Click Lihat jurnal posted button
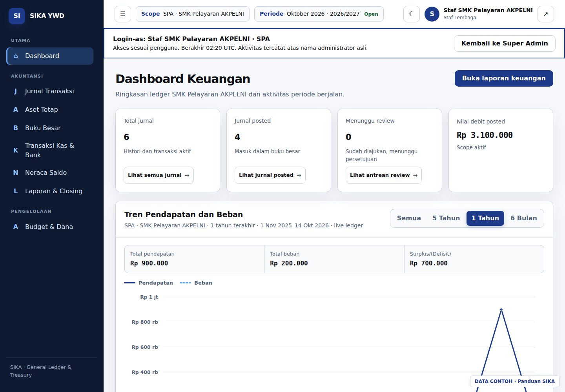The height and width of the screenshot is (392, 565). tap(270, 175)
